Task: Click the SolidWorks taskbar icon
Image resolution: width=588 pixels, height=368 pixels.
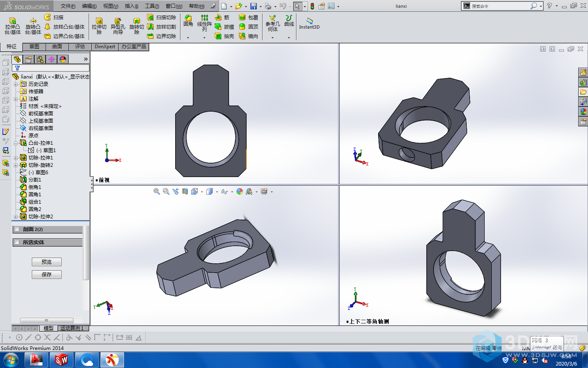Action: tap(62, 360)
